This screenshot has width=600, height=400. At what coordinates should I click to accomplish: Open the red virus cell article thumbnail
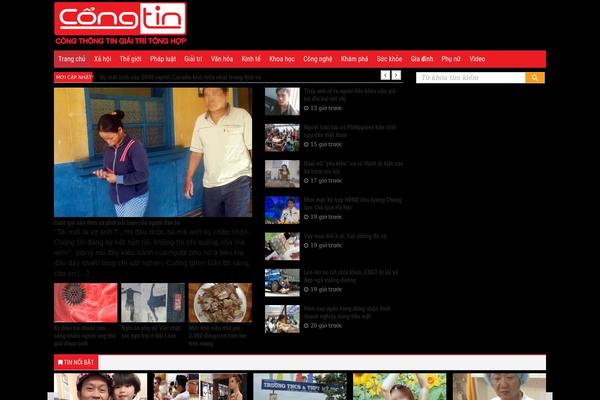86,303
